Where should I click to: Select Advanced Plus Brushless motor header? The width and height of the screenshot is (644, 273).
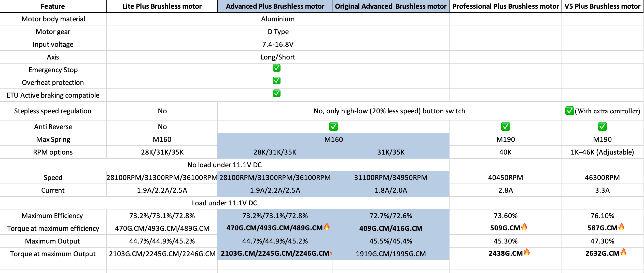tap(275, 6)
